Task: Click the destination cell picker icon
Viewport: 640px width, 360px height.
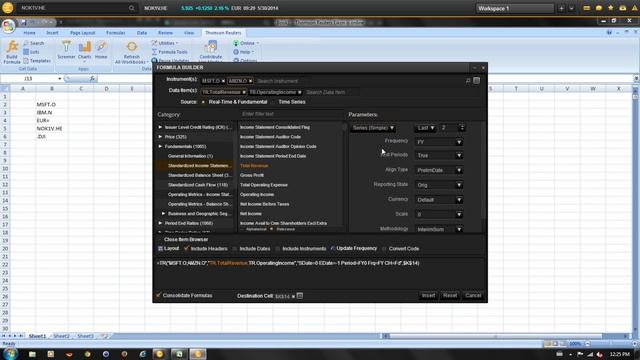Action: (300, 296)
